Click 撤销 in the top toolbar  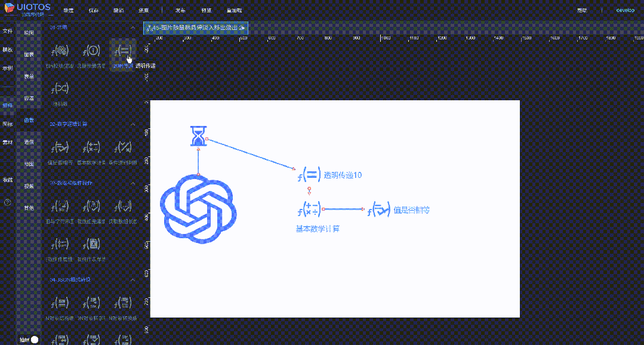pos(119,10)
